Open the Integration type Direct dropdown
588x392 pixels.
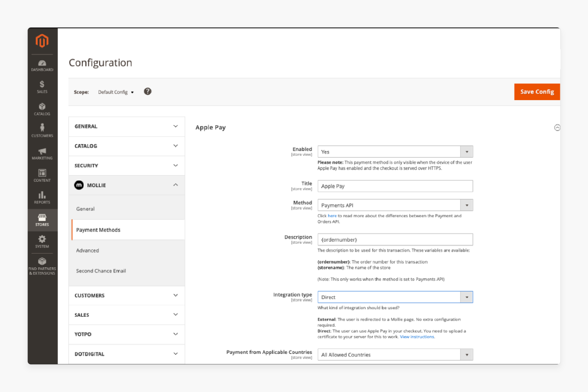395,297
